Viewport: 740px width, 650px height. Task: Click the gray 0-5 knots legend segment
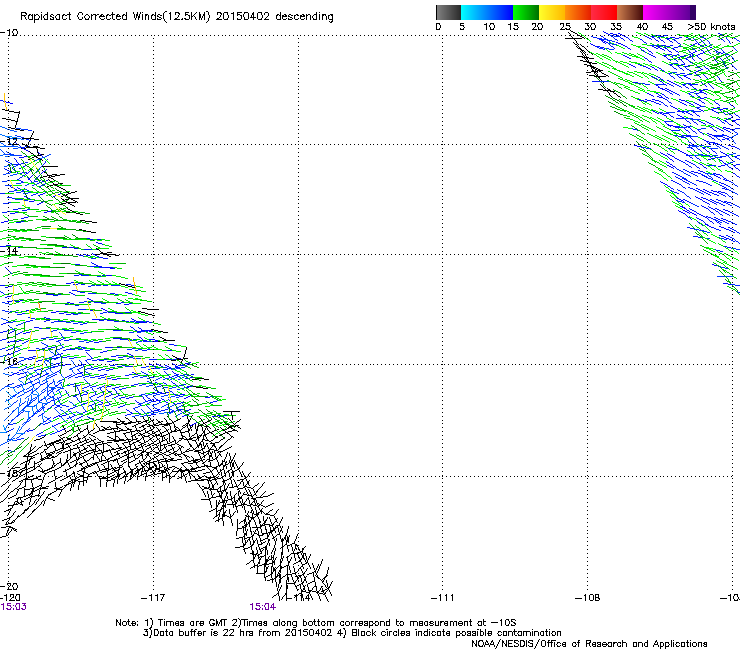tap(448, 12)
